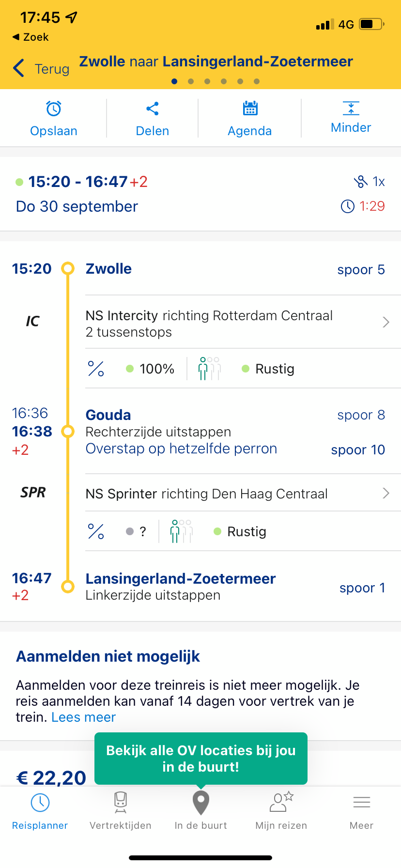Tap the transfers icon next to 1x
This screenshot has width=401, height=868.
pos(361,182)
